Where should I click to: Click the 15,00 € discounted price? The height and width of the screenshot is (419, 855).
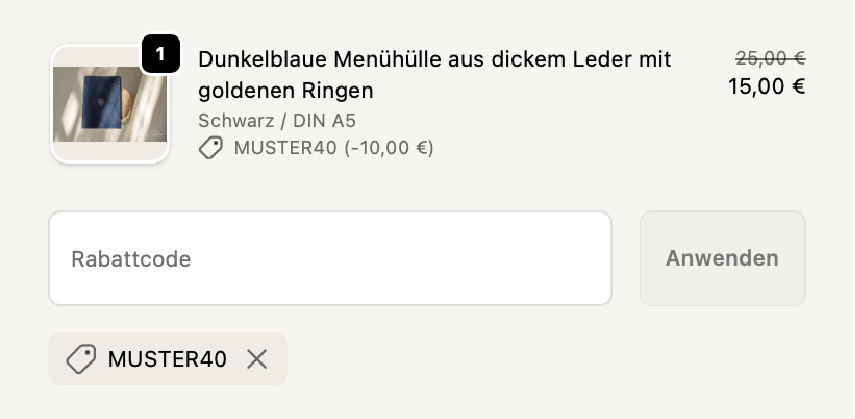[766, 86]
